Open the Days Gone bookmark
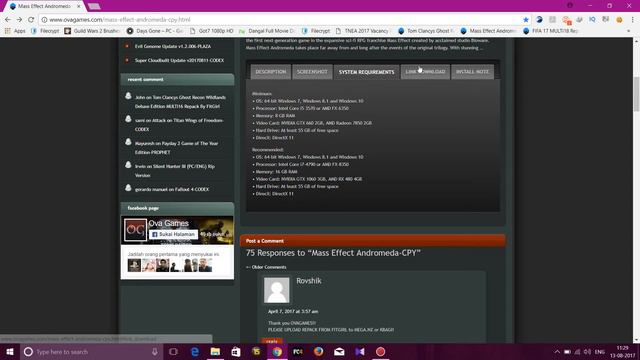Image resolution: width=640 pixels, height=360 pixels. pyautogui.click(x=155, y=31)
